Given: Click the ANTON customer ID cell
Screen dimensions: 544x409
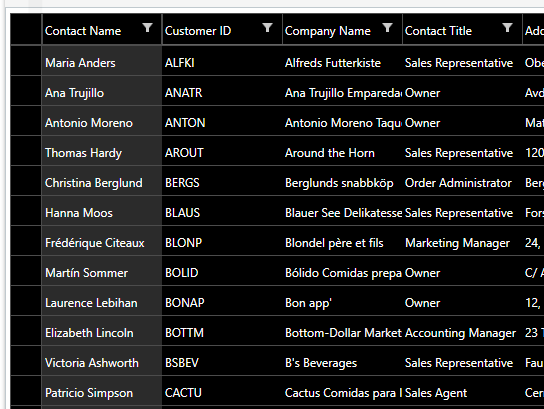Looking at the screenshot, I should [x=222, y=121].
